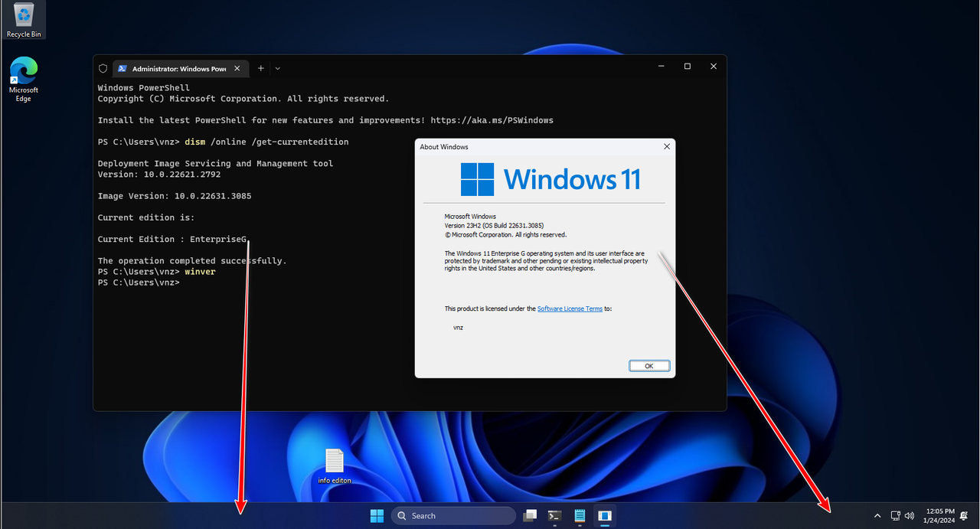This screenshot has width=980, height=529.
Task: Select the 'info editon' text file on desktop
Action: click(335, 466)
